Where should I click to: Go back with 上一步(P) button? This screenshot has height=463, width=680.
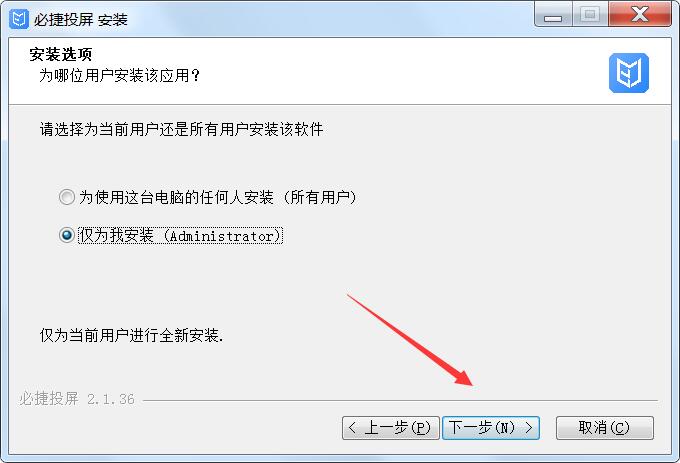point(391,428)
